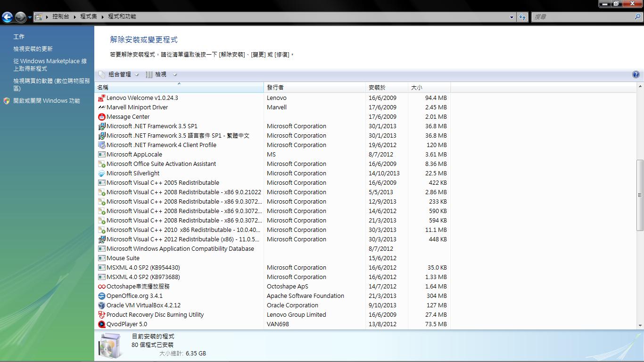This screenshot has height=362, width=644.
Task: Click the 14/10/2013 install date cell
Action: 384,173
